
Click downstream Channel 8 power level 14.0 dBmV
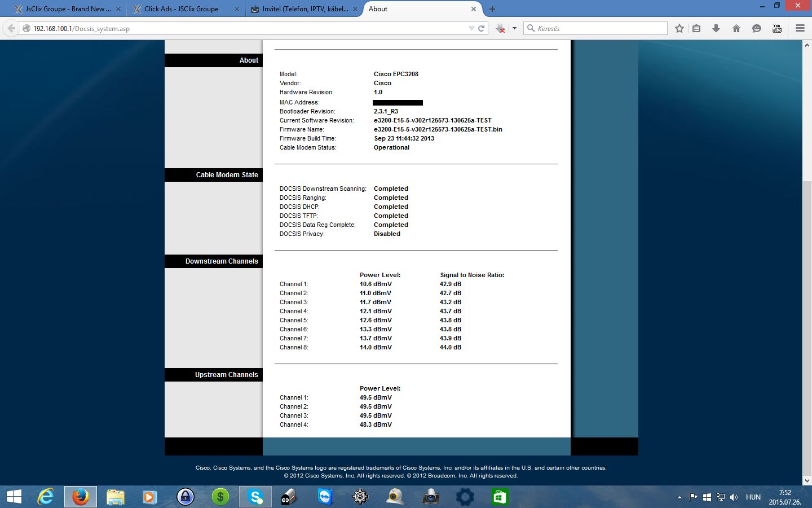376,347
